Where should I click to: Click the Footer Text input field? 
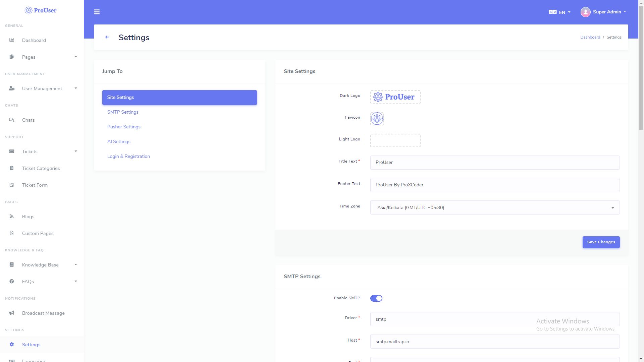click(x=494, y=185)
